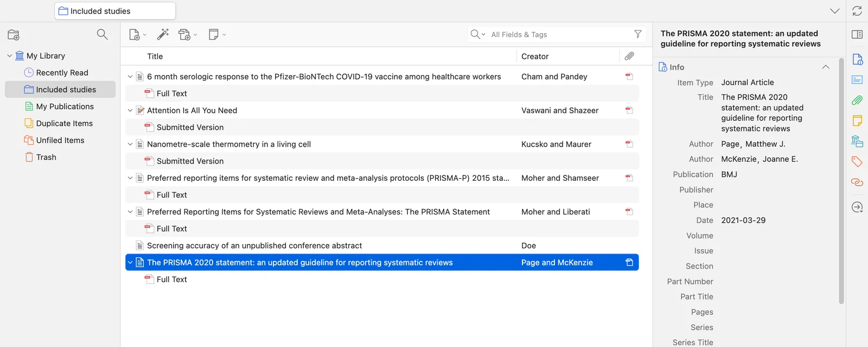
Task: Collapse the Nanometre-scale thermometry item
Action: pos(130,144)
